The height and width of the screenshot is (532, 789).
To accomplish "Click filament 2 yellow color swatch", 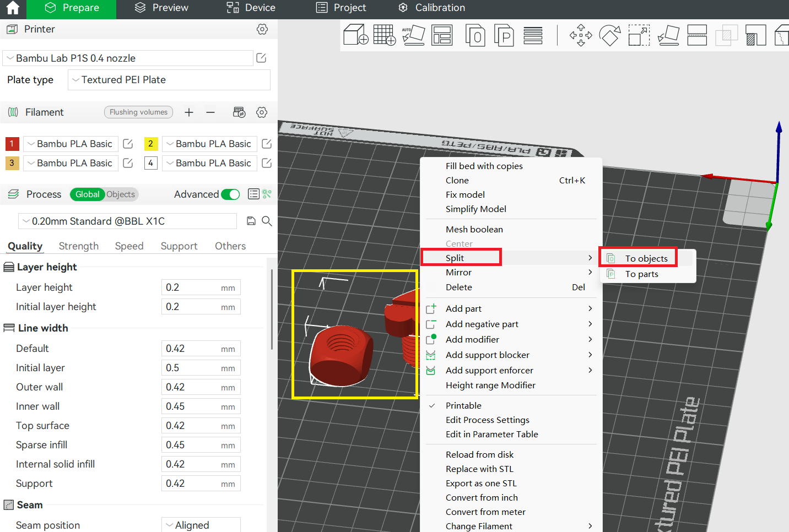I will pyautogui.click(x=151, y=144).
